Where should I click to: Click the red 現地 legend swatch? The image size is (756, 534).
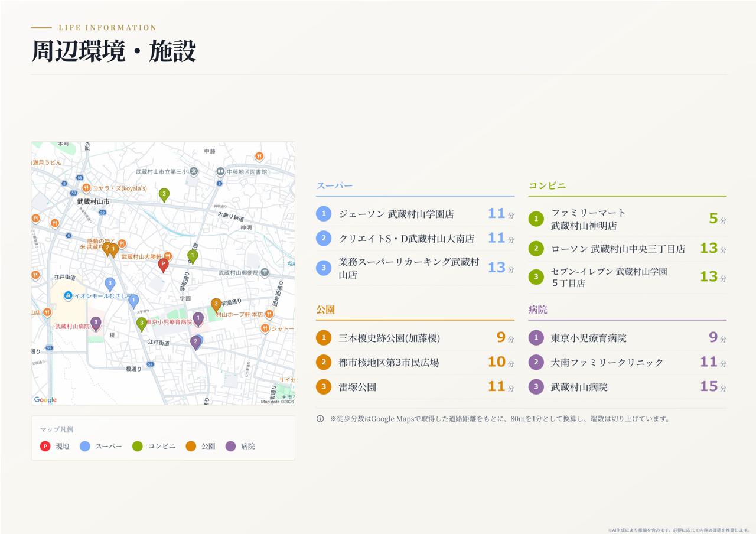pos(45,446)
